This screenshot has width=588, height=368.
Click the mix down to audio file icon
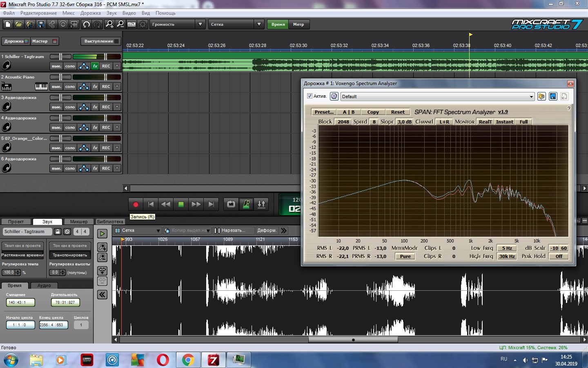[74, 25]
